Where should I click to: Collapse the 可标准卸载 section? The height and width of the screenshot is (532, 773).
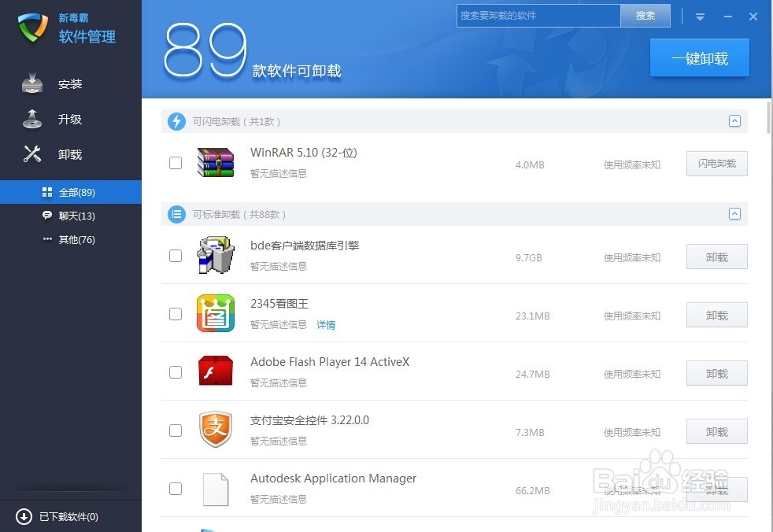click(x=734, y=213)
